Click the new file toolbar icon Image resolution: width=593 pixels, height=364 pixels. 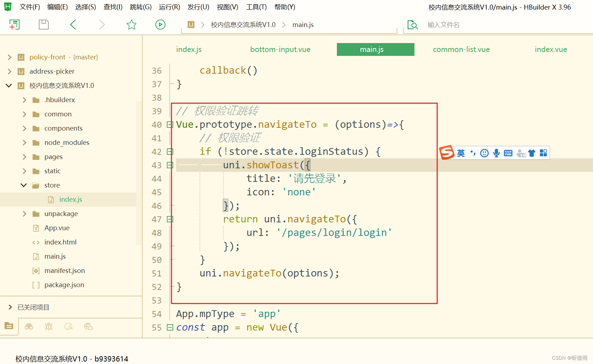[x=14, y=25]
